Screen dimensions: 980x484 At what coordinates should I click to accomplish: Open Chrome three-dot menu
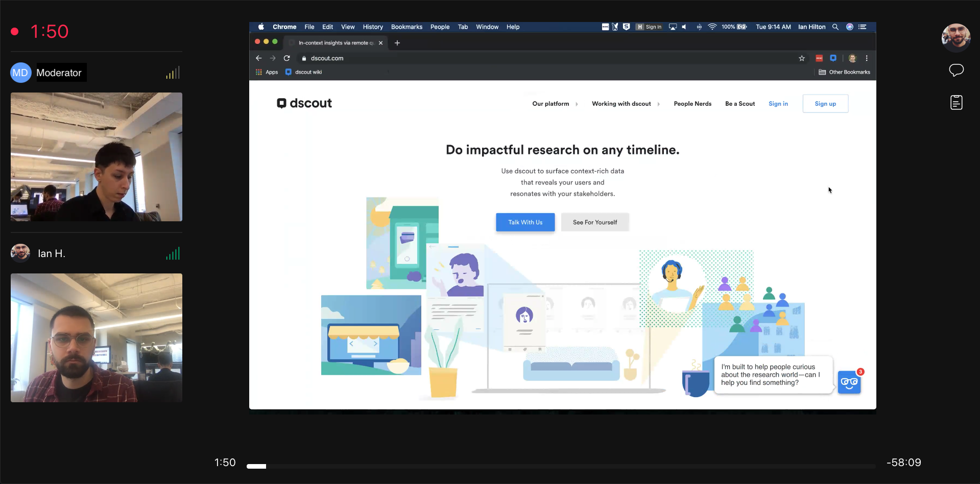click(867, 58)
